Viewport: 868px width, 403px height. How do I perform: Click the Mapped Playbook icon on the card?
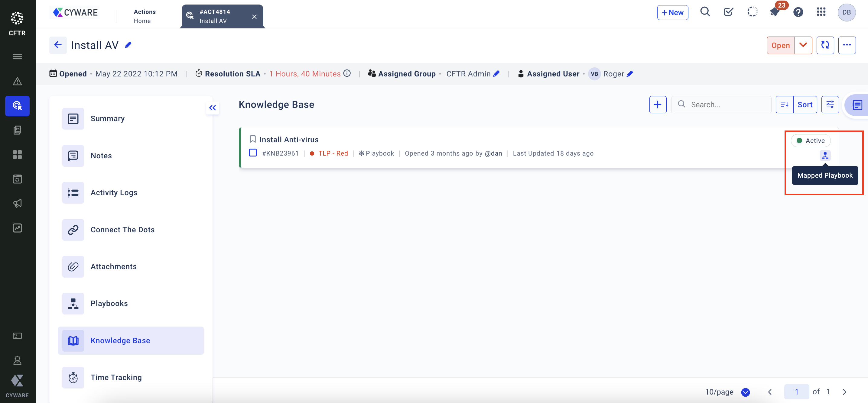(x=824, y=155)
